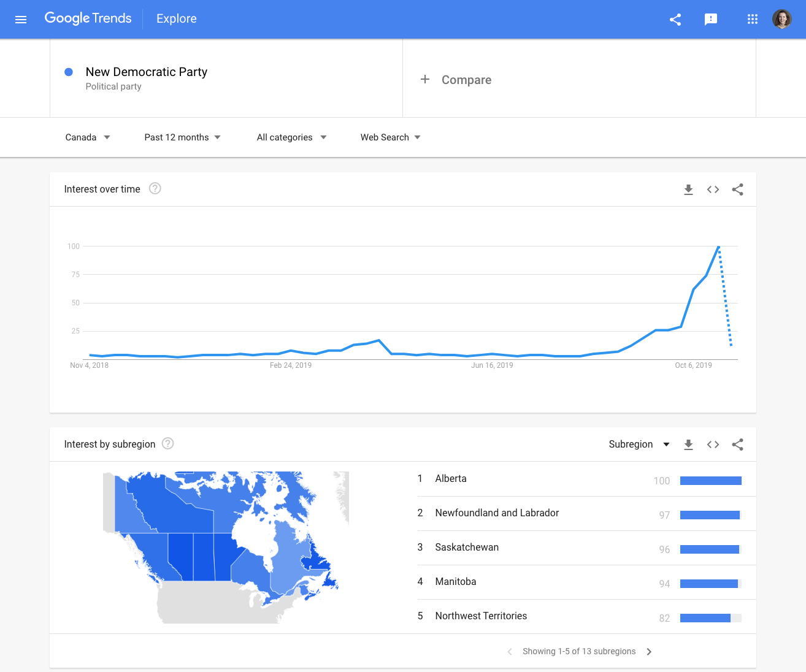
Task: Click Compare to add a term
Action: click(456, 80)
